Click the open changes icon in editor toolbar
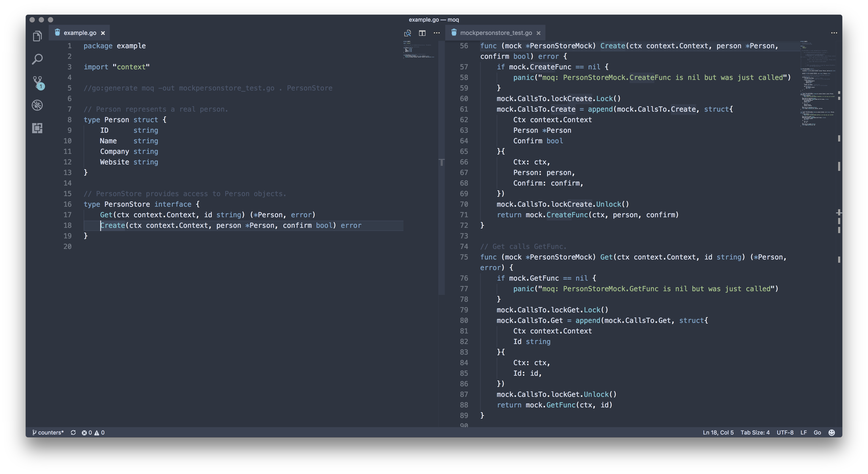 coord(407,33)
